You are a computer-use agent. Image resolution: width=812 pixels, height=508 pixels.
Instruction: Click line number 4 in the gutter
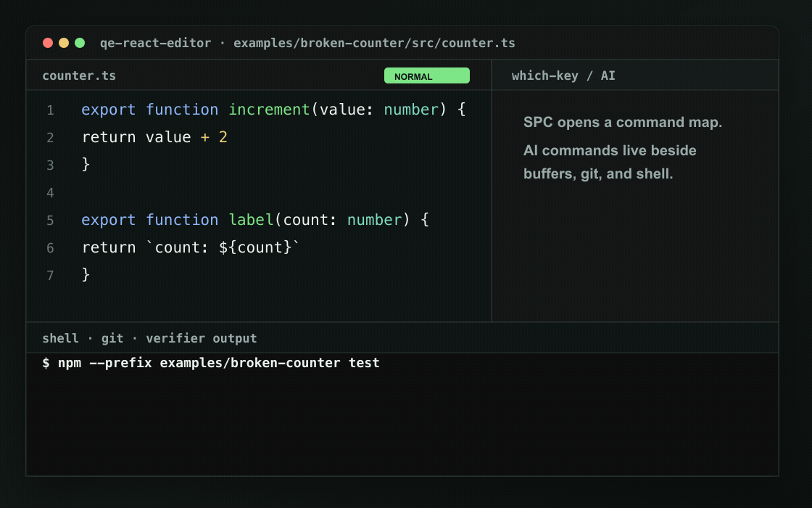click(x=50, y=193)
